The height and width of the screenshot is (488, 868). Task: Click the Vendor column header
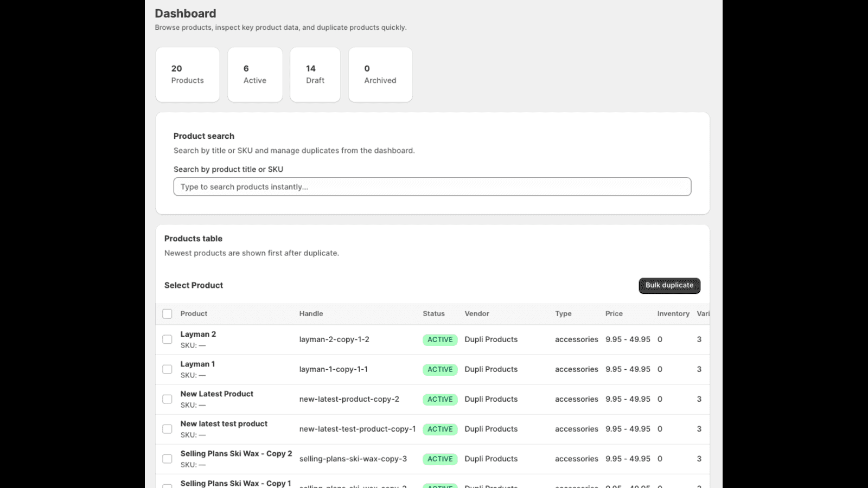(477, 314)
